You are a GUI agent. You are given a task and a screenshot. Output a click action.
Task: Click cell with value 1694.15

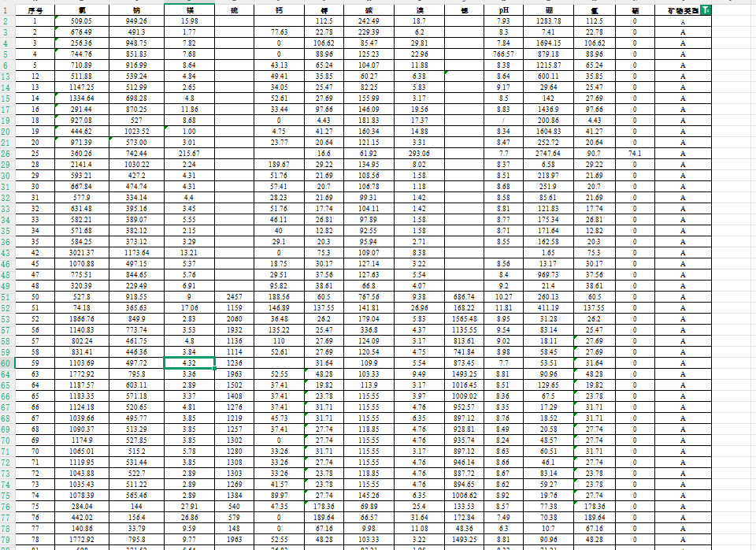click(548, 43)
